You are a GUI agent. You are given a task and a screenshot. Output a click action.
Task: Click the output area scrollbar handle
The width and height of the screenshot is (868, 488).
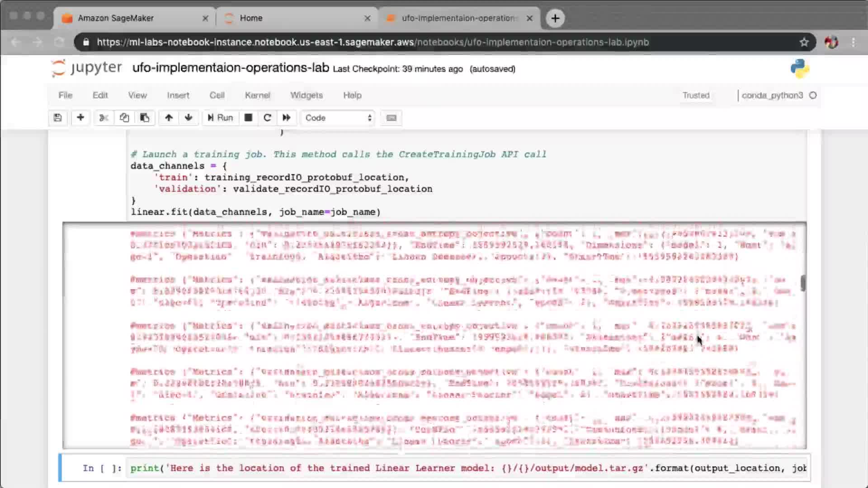pos(803,283)
